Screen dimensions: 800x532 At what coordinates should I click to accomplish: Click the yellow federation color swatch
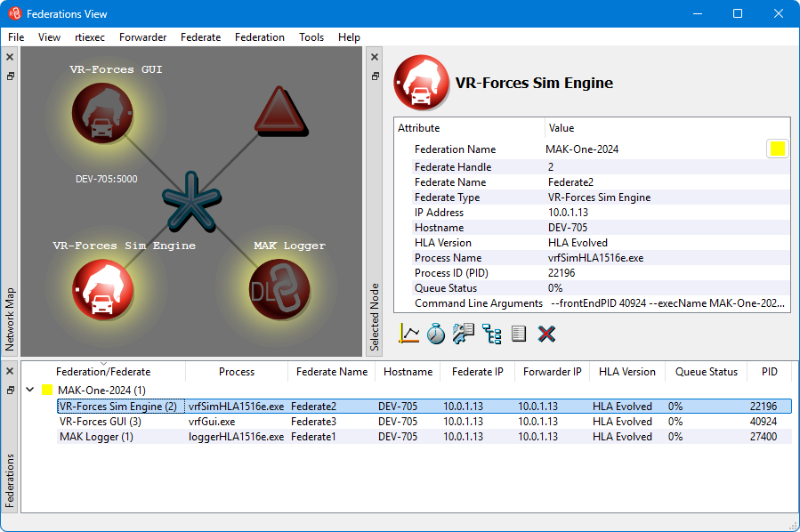click(x=777, y=149)
